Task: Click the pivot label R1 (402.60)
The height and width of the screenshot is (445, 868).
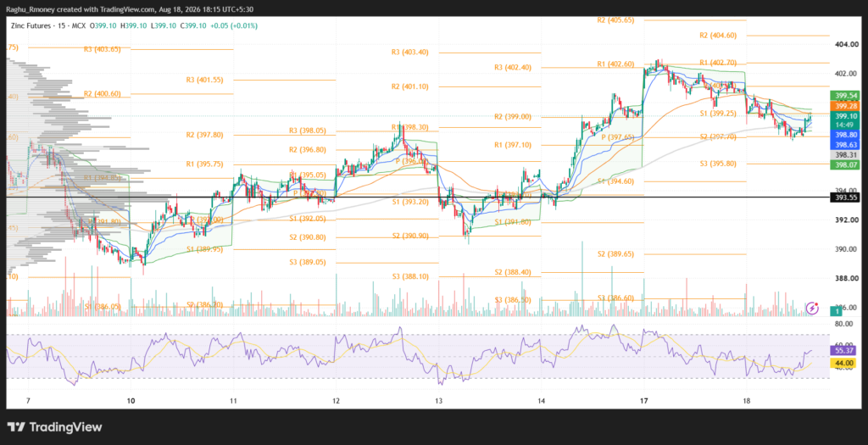Action: pos(615,64)
